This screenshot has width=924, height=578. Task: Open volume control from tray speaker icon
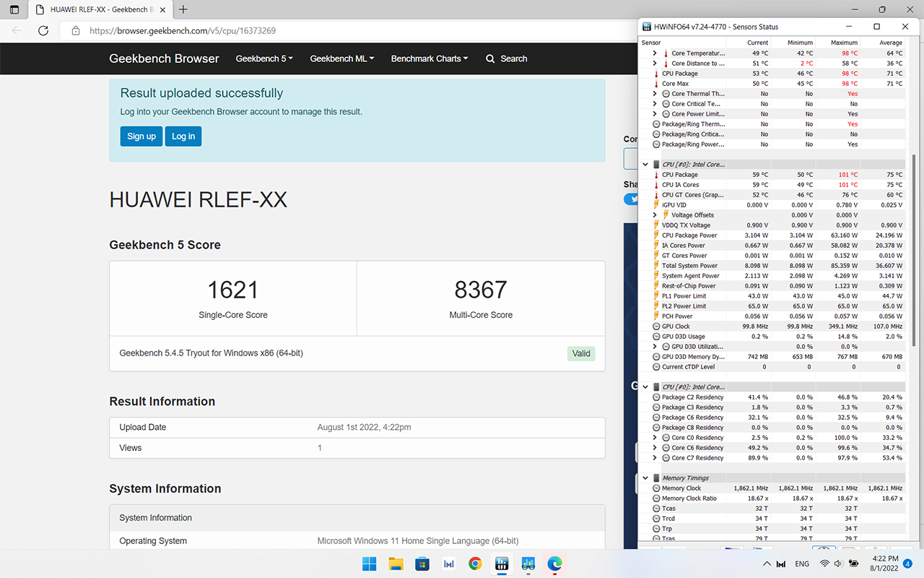point(839,564)
